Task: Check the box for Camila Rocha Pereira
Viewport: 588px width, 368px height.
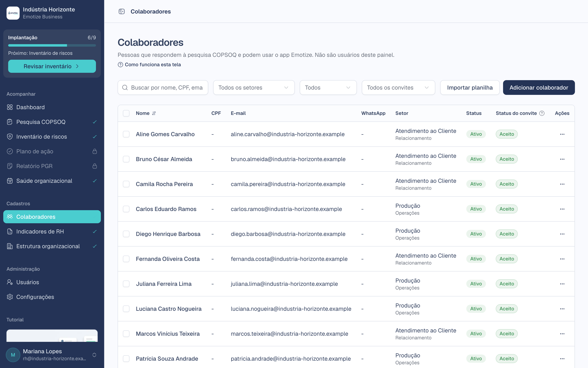Action: click(126, 184)
